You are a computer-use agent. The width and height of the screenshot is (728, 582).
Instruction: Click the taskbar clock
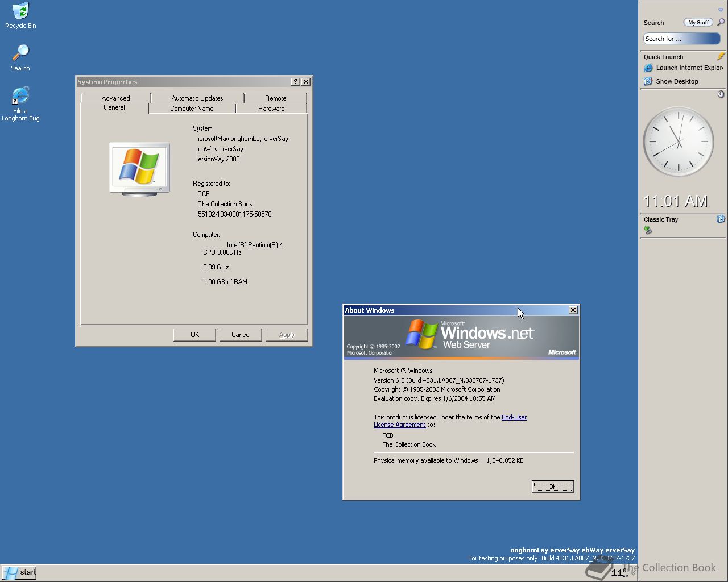(x=620, y=572)
